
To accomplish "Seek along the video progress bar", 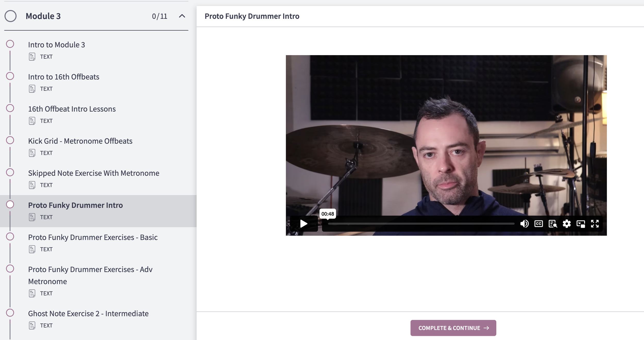I will (421, 224).
